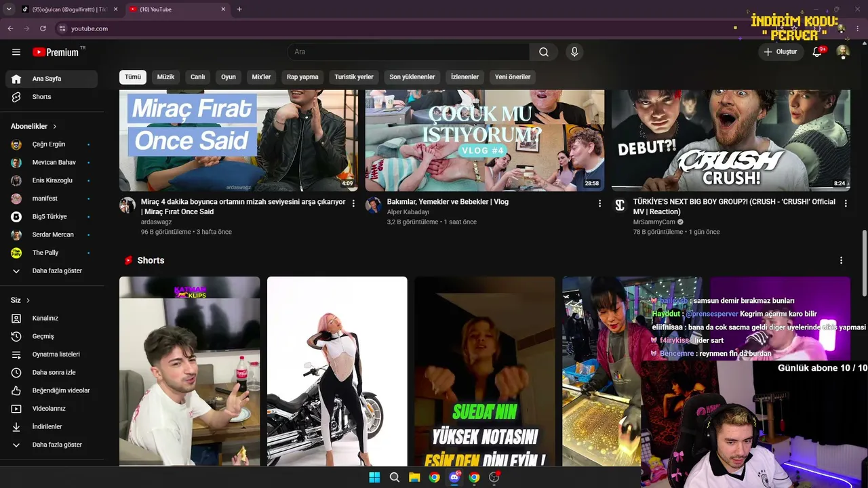868x488 pixels.
Task: Open video title 'Bakımlar, Yemekler ve Bebekler | Vlog'
Action: click(448, 202)
